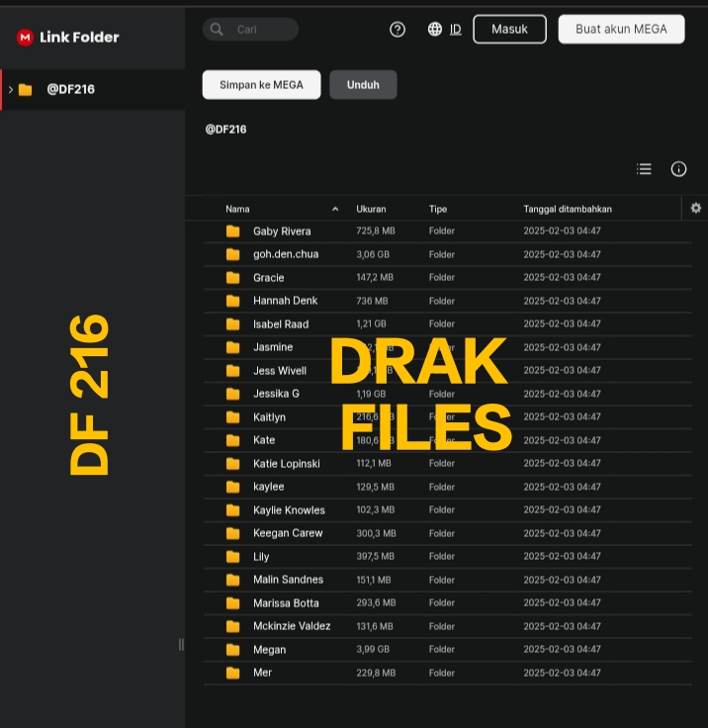Select the Mer folder name
Viewport: 708px width, 728px height.
(x=262, y=673)
